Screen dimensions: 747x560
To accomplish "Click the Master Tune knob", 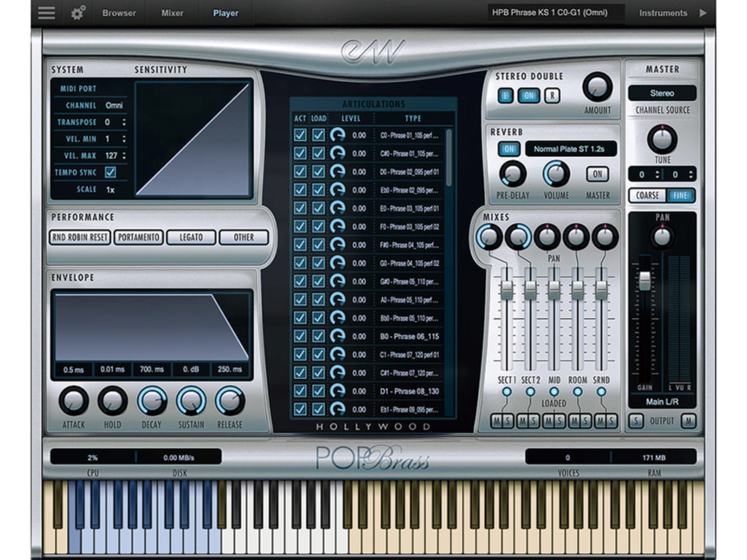I will tap(662, 139).
